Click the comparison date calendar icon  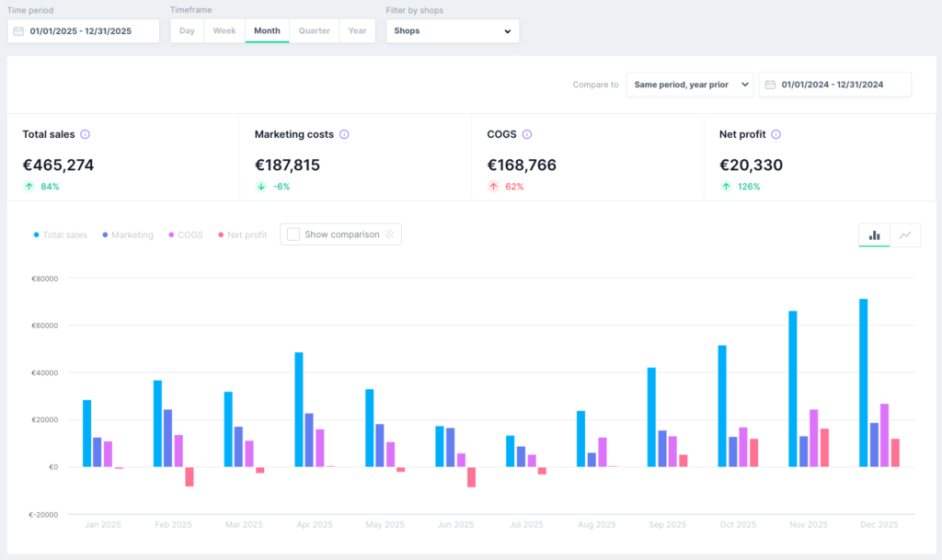pos(770,85)
